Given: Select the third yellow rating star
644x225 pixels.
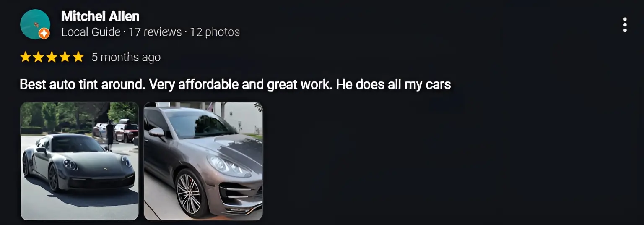Looking at the screenshot, I should pos(52,57).
